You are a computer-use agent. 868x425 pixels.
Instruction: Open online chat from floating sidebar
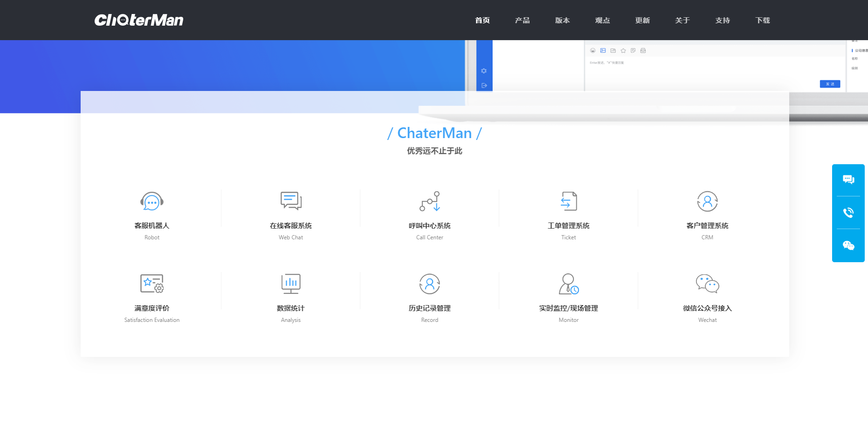(x=848, y=180)
